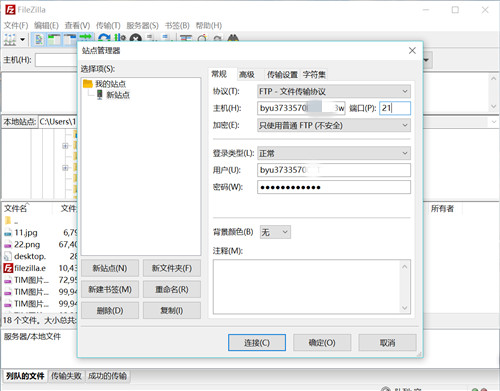500x391 pixels.
Task: Open the 加密(E) encryption dropdown
Action: click(334, 125)
